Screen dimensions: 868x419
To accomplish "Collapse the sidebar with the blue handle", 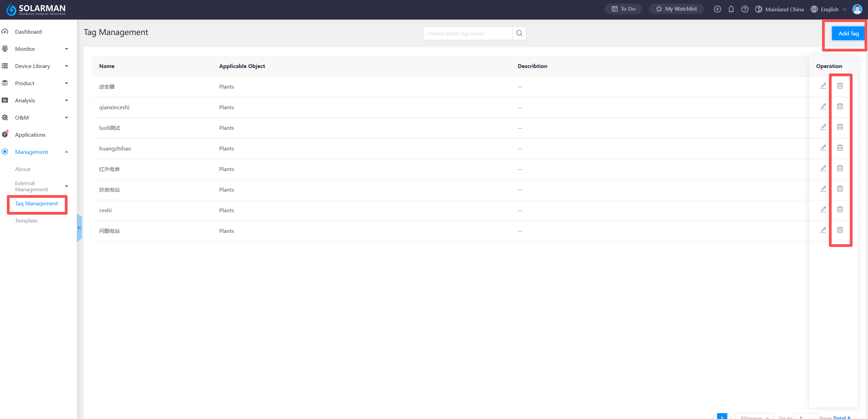I will point(79,228).
